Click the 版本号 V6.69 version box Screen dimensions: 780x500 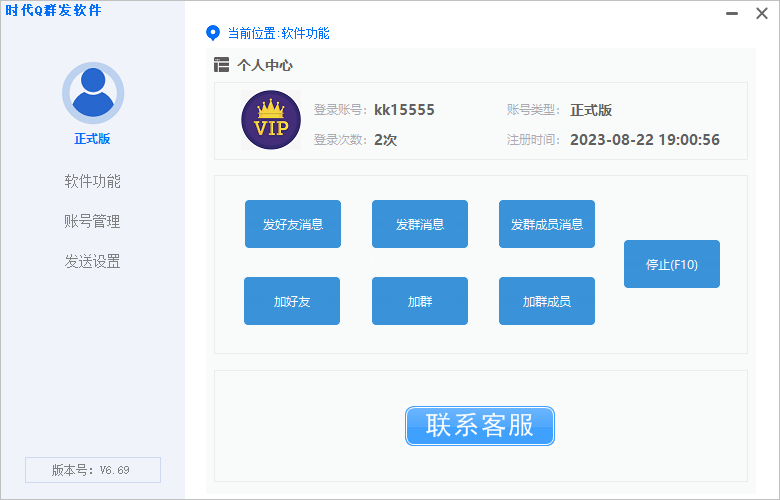pos(92,470)
